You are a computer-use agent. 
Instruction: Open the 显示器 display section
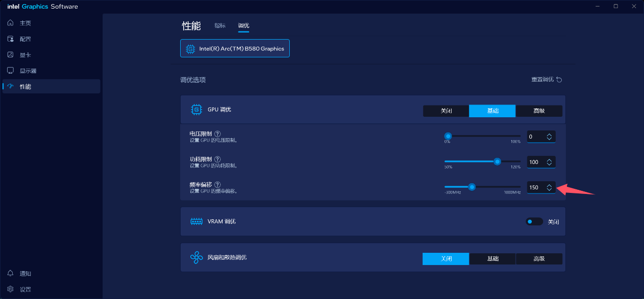51,71
